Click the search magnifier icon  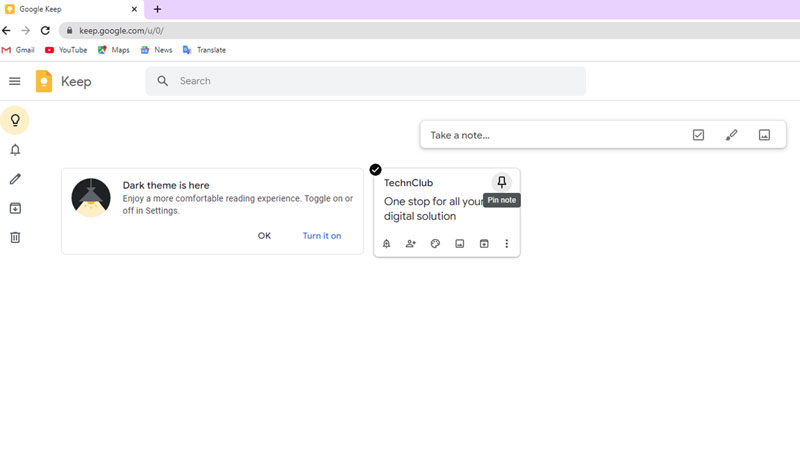pos(162,81)
